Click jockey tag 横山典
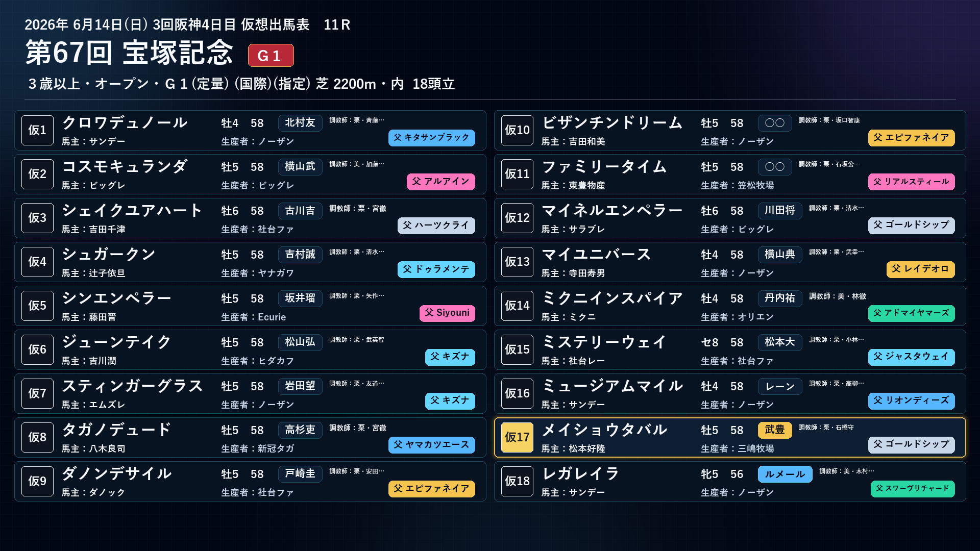The height and width of the screenshot is (551, 980). 780,255
